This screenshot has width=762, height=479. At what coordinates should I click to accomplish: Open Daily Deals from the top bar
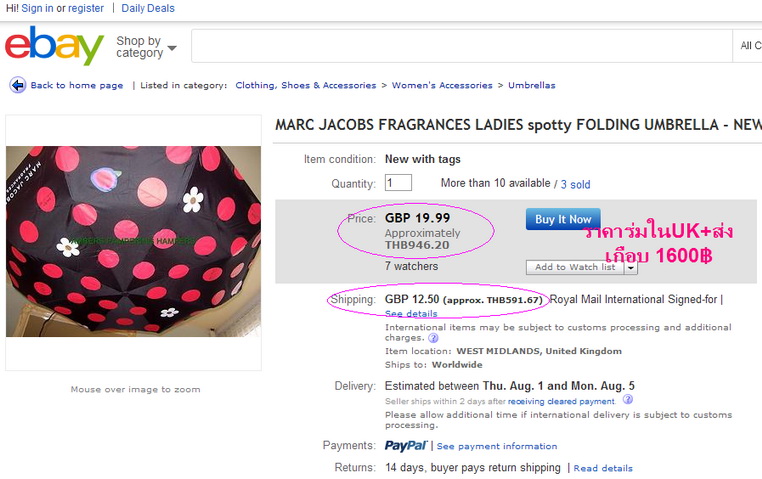(148, 8)
